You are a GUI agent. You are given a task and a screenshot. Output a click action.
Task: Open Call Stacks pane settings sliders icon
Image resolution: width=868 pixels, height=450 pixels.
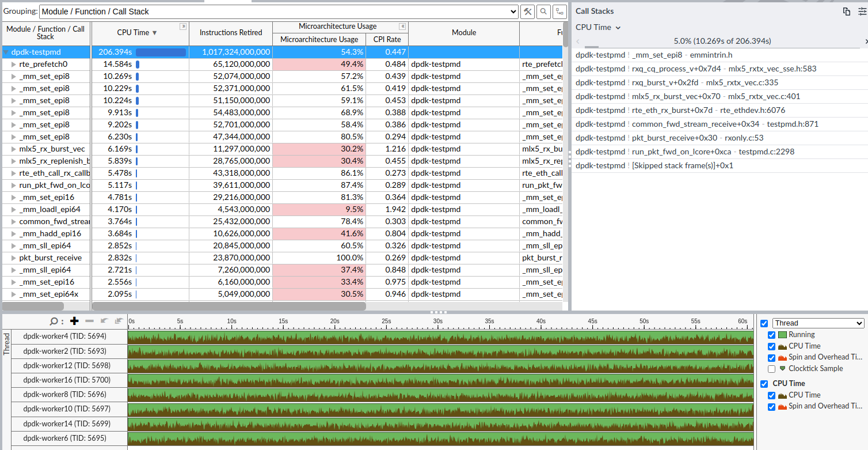click(x=862, y=11)
